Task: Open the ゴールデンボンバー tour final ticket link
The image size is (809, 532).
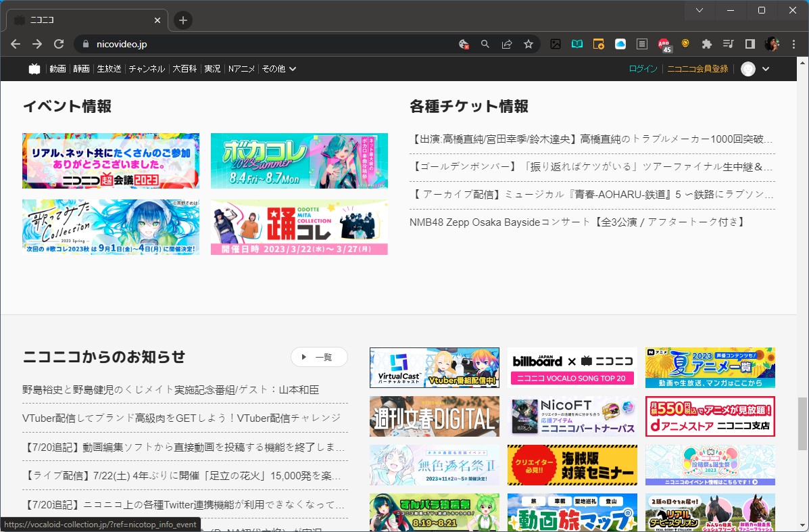Action: (592, 167)
